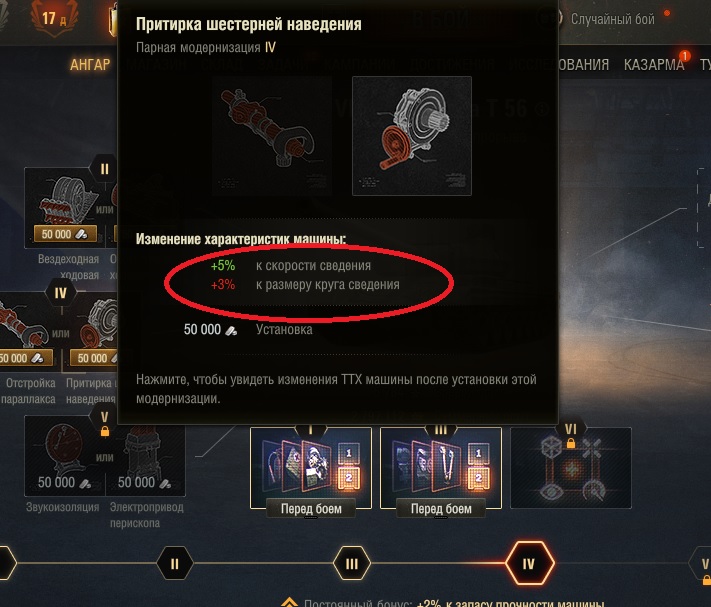Open Перед боем dropdown under slot I

(x=311, y=509)
